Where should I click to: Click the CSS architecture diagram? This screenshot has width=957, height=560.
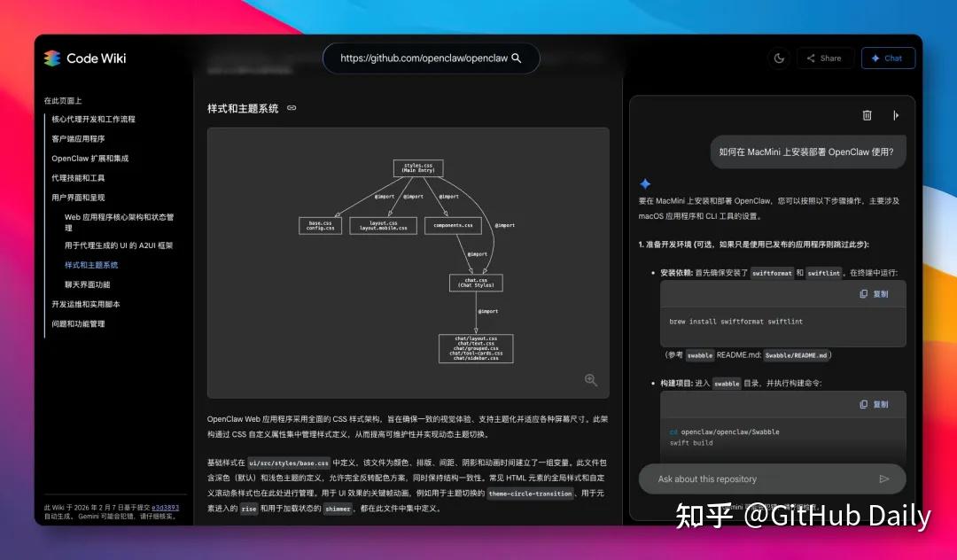[x=408, y=261]
